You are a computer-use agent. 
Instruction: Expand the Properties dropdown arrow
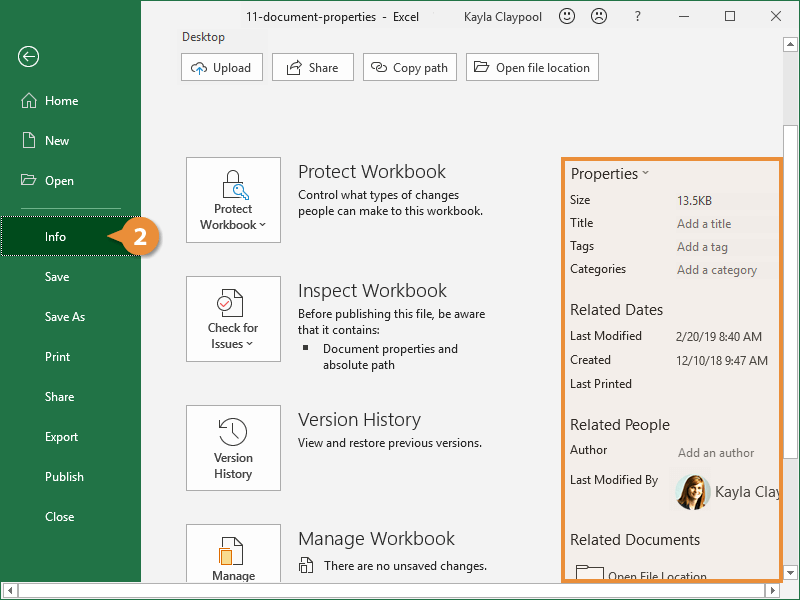[x=645, y=173]
